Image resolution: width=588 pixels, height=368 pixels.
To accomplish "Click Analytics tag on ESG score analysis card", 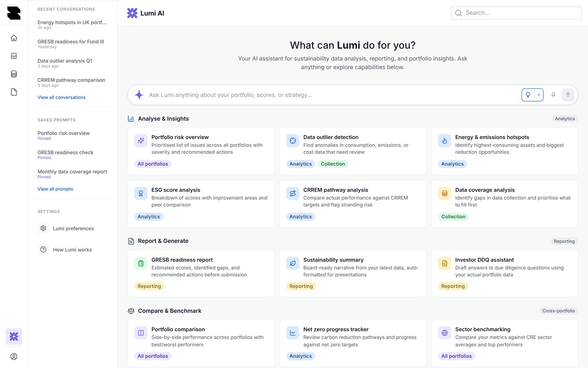I will (148, 217).
